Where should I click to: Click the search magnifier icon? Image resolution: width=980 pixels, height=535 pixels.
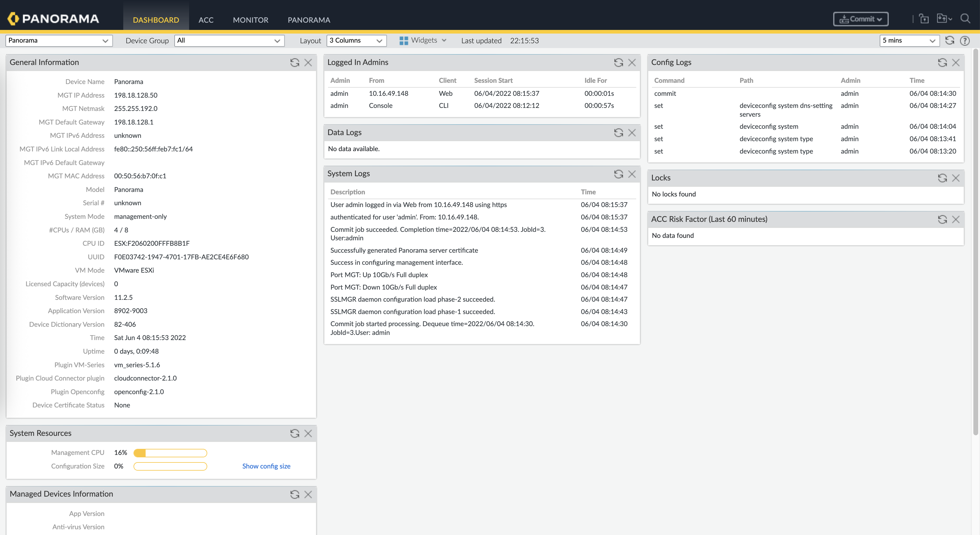[965, 19]
